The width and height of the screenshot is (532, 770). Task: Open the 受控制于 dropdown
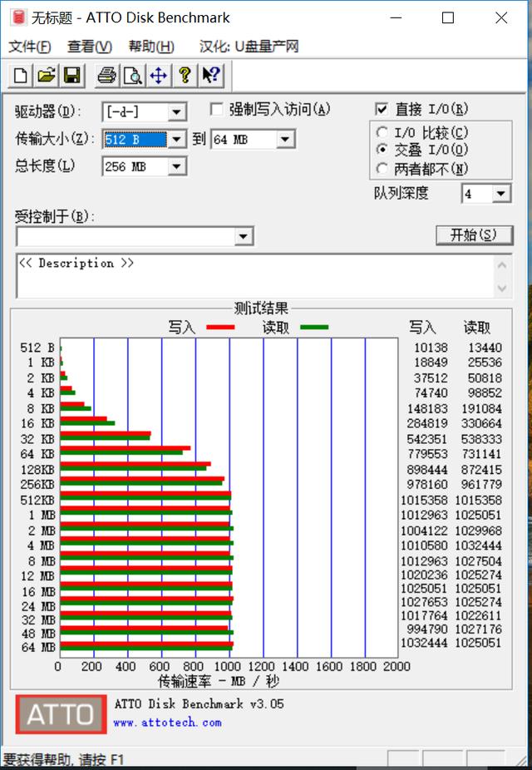coord(244,237)
